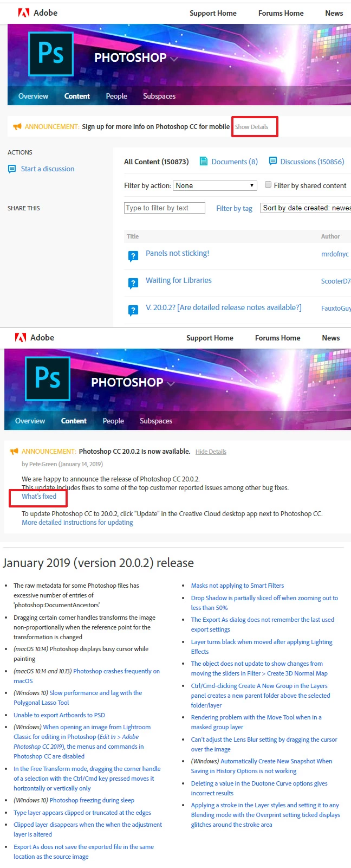Expand PHOTOSHOP chevron above Show Details announcement

click(174, 59)
